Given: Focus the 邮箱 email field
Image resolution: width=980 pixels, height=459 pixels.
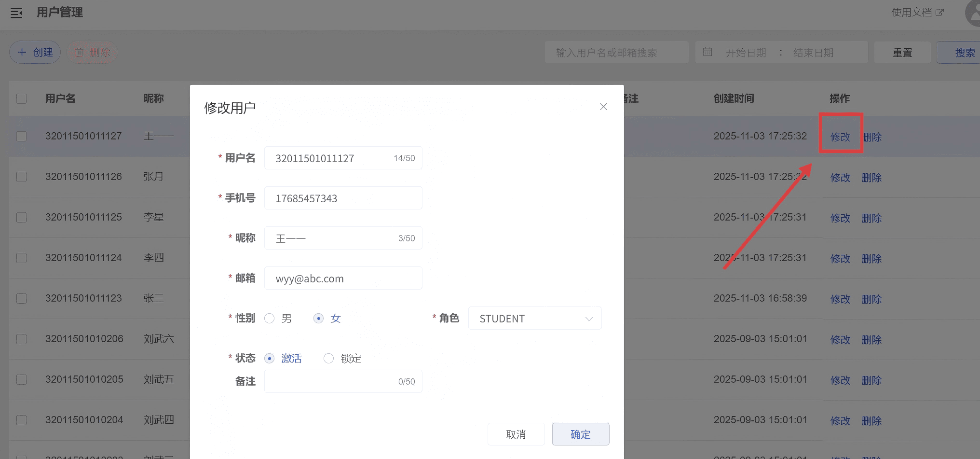Looking at the screenshot, I should click(343, 278).
